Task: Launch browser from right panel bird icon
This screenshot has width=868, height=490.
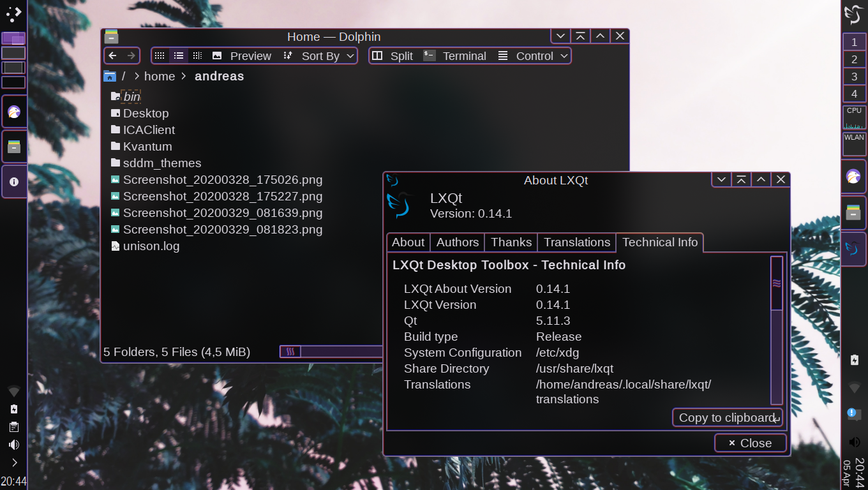Action: click(x=853, y=177)
